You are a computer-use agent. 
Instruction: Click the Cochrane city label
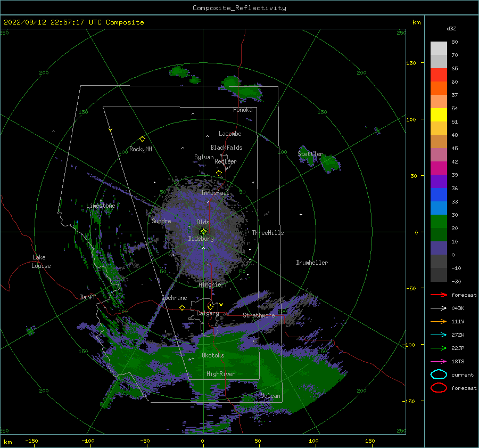174,298
